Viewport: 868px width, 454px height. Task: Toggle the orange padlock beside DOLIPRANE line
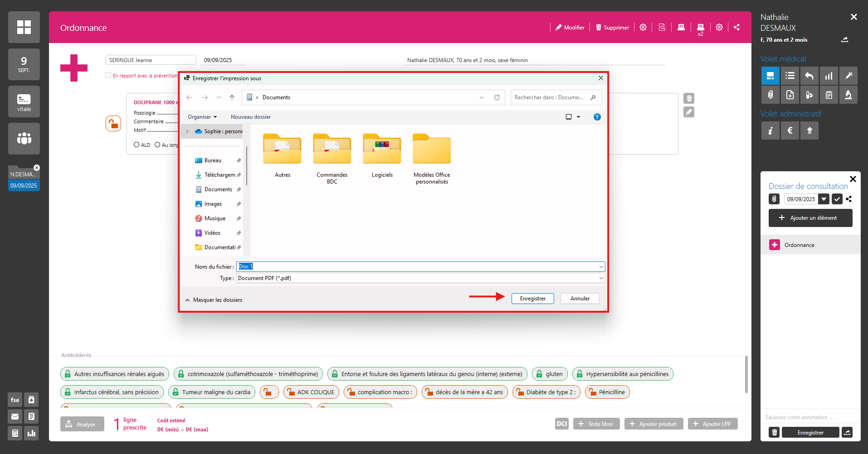pyautogui.click(x=113, y=123)
